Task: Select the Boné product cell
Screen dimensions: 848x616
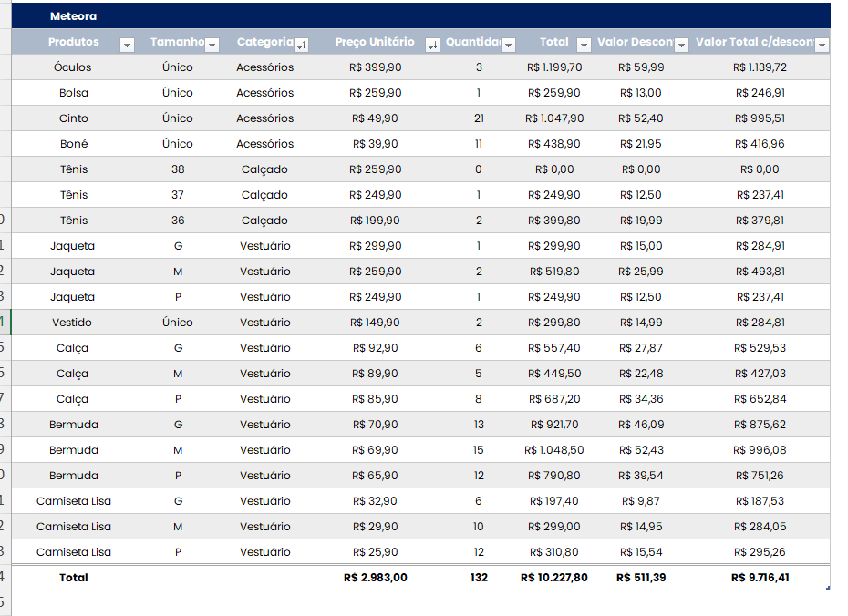Action: (x=74, y=144)
